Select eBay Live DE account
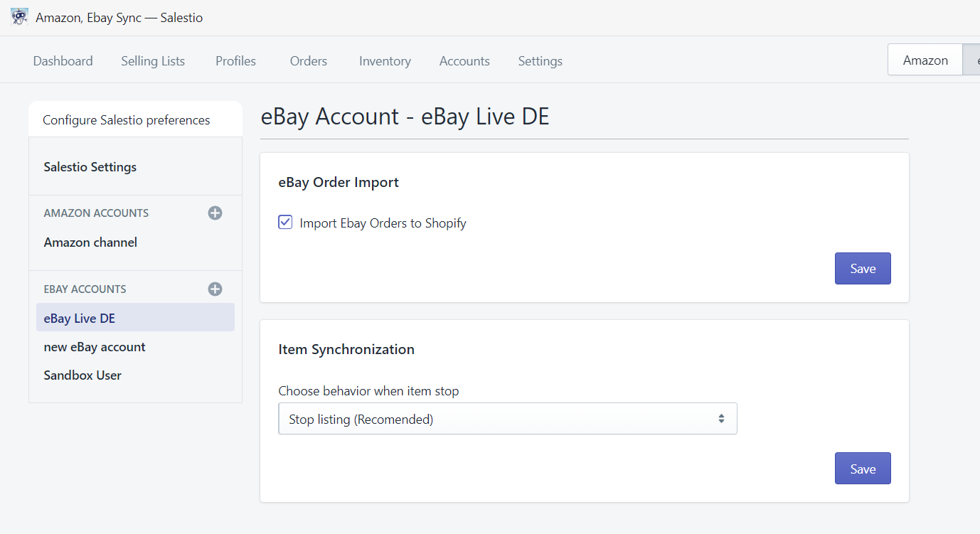The image size is (980, 534). tap(135, 318)
